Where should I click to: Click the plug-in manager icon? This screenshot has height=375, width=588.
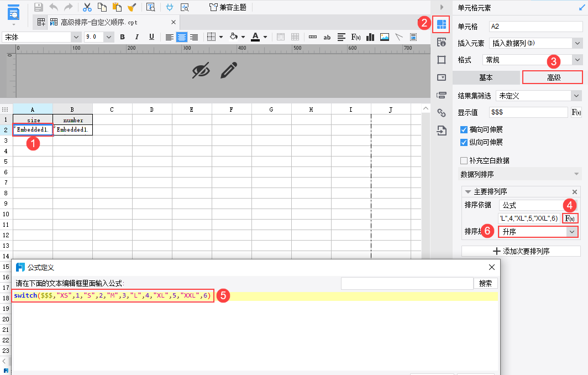point(170,7)
